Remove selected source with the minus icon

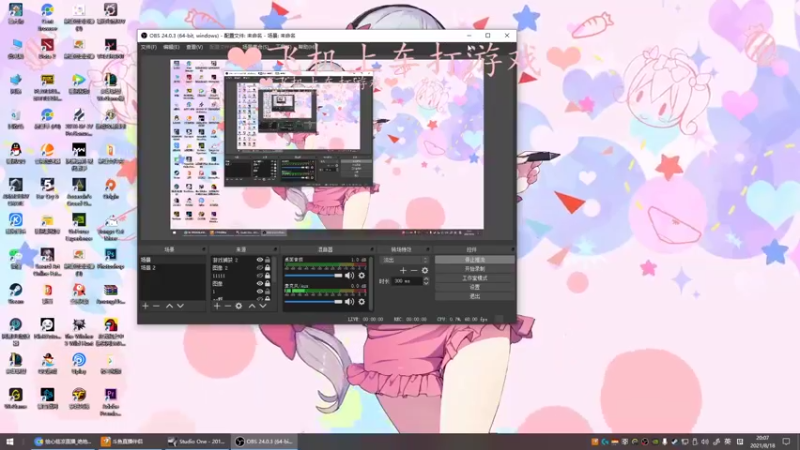tap(228, 306)
